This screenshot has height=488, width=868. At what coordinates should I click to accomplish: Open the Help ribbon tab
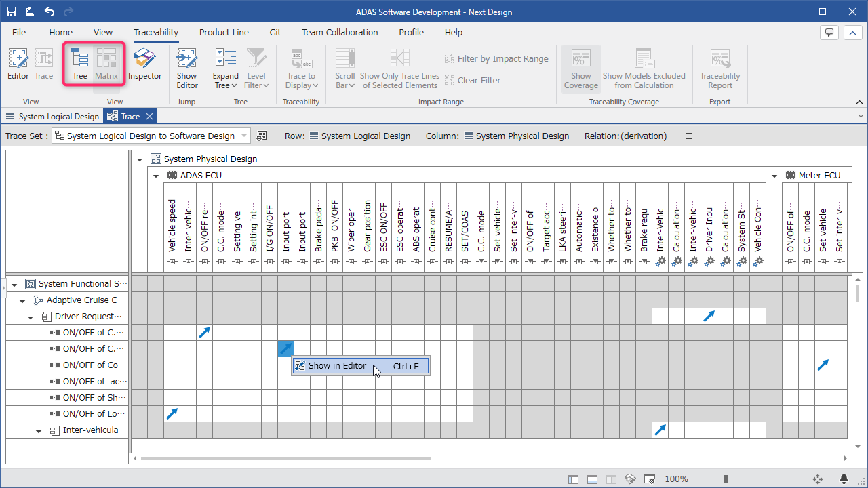point(454,32)
